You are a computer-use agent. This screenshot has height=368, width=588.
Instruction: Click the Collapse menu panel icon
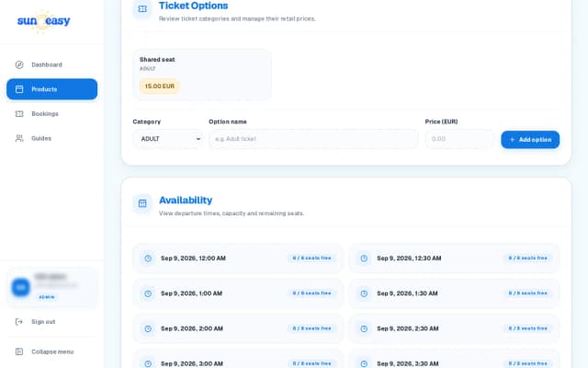tap(19, 351)
